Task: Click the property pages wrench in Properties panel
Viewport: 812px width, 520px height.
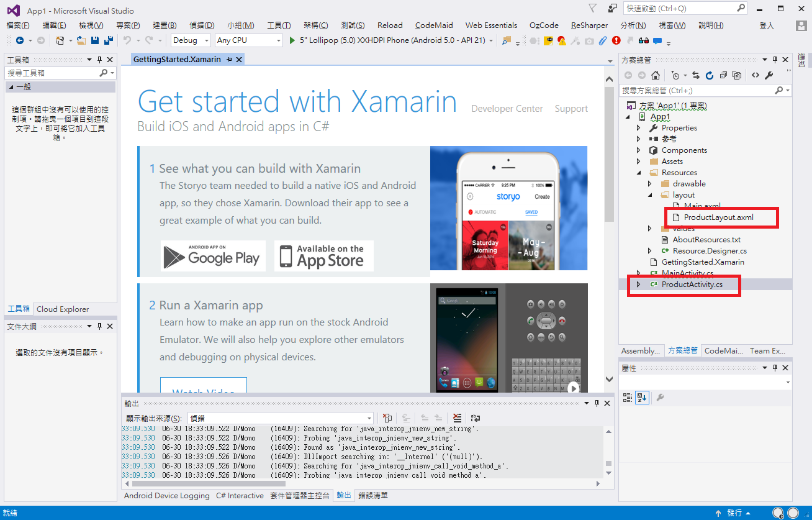Action: tap(660, 397)
